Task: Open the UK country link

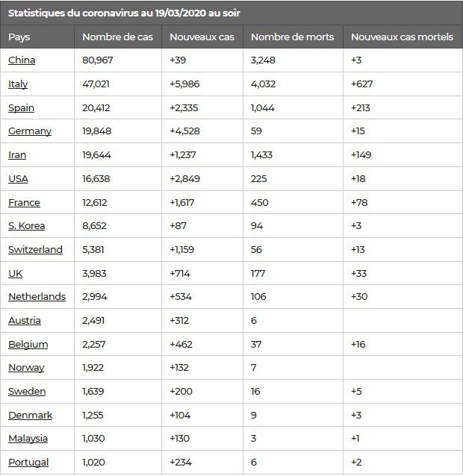Action: pos(16,274)
